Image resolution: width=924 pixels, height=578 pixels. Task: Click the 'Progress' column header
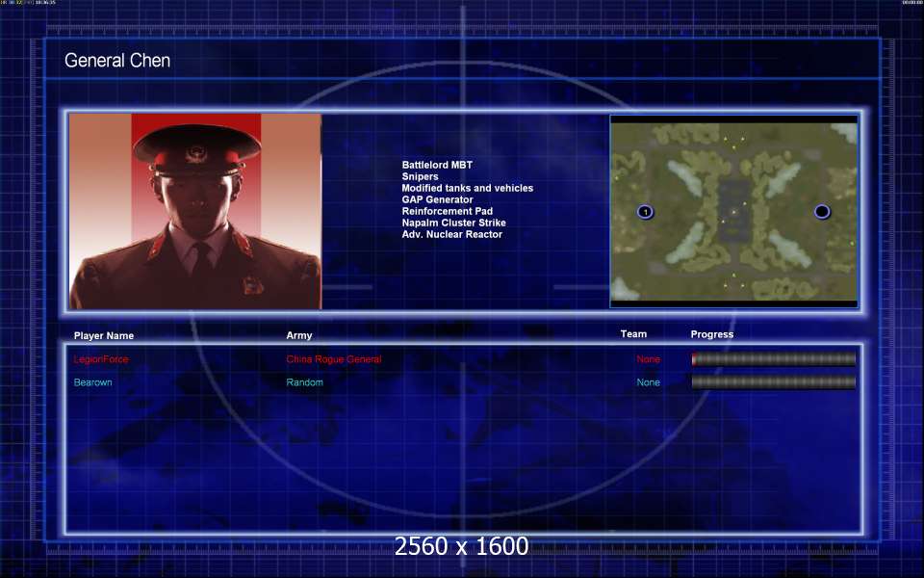pyautogui.click(x=712, y=334)
